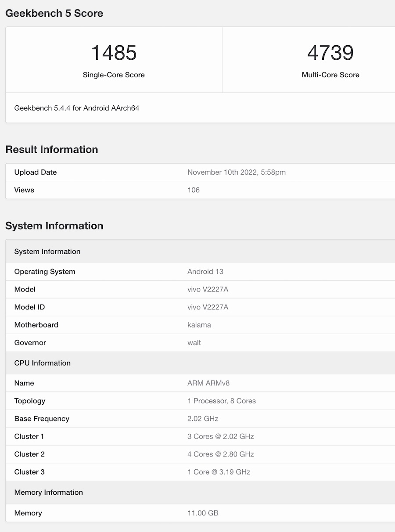The height and width of the screenshot is (532, 395).
Task: Click the Multi-Core Score label
Action: click(x=330, y=75)
